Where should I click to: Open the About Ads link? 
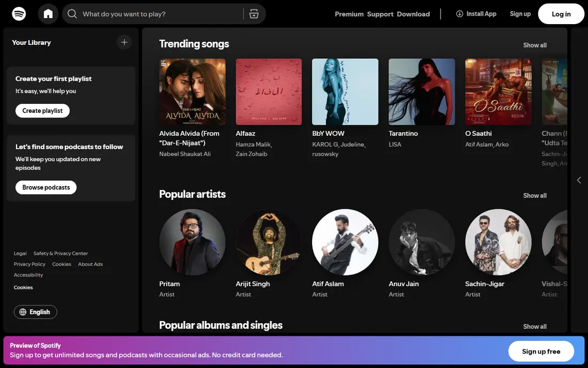click(90, 264)
